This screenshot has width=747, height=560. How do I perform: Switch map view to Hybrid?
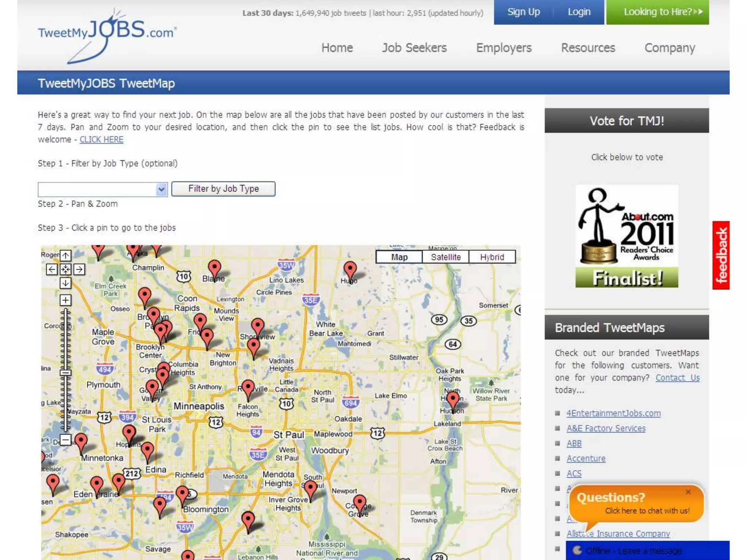pyautogui.click(x=492, y=257)
